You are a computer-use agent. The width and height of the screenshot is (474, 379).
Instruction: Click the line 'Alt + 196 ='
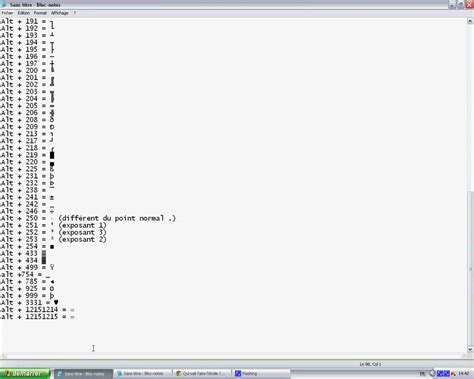(x=27, y=57)
